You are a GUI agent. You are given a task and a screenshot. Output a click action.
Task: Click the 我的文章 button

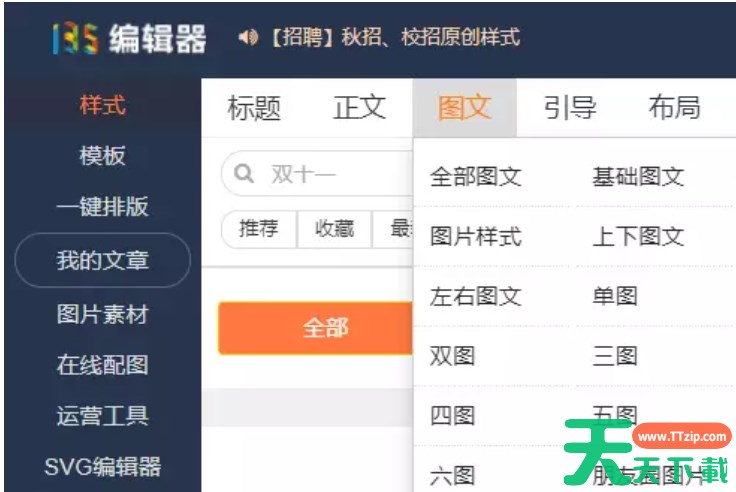(x=102, y=260)
